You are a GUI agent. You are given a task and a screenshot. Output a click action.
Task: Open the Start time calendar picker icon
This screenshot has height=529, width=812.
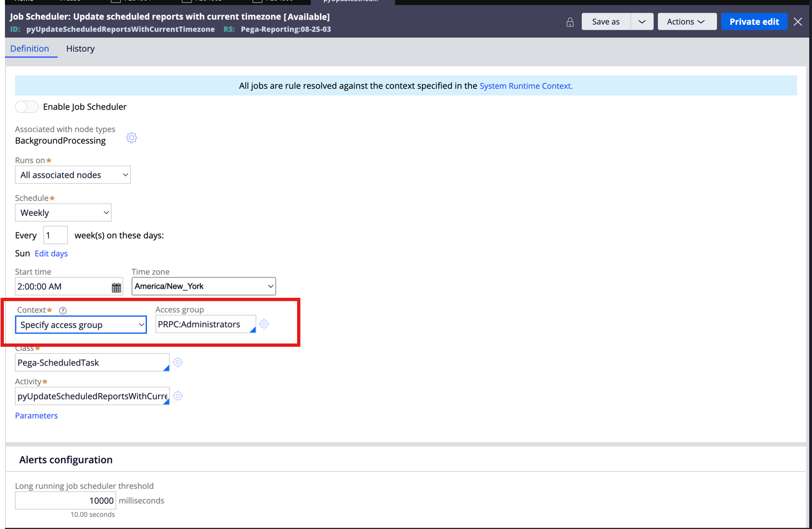[x=116, y=287]
